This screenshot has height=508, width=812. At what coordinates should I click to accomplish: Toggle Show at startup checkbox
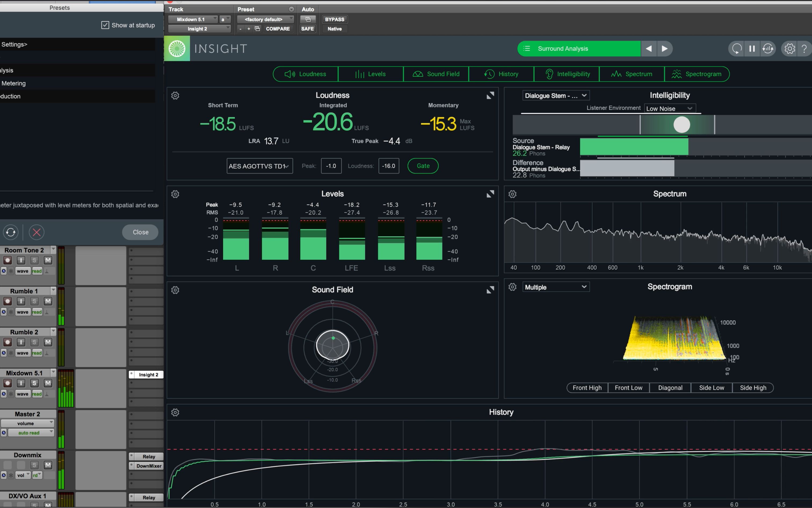[105, 25]
